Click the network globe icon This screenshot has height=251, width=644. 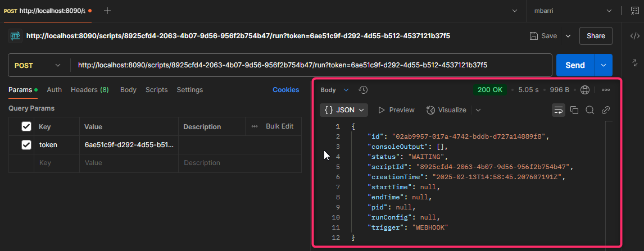pos(585,90)
